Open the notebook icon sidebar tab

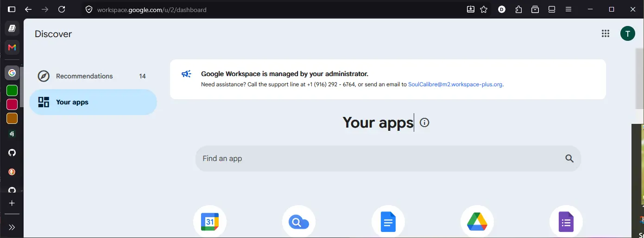pyautogui.click(x=12, y=28)
